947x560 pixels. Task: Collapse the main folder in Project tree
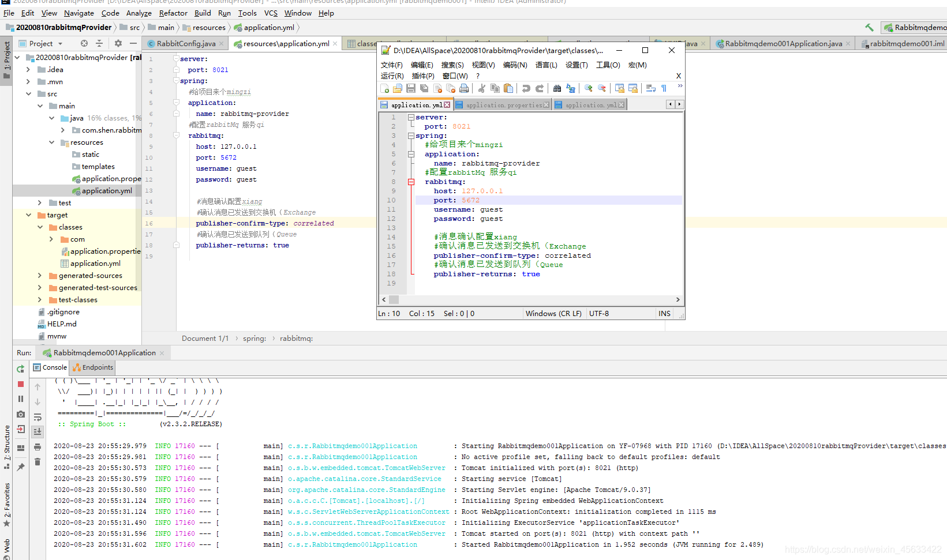40,106
